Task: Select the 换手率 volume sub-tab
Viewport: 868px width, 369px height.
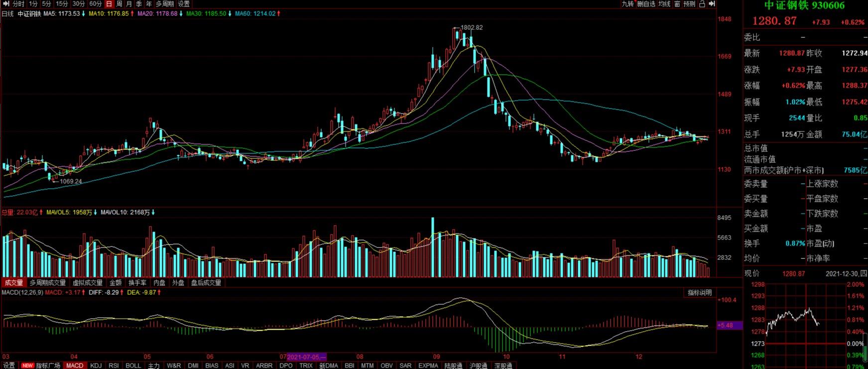Action: point(137,283)
